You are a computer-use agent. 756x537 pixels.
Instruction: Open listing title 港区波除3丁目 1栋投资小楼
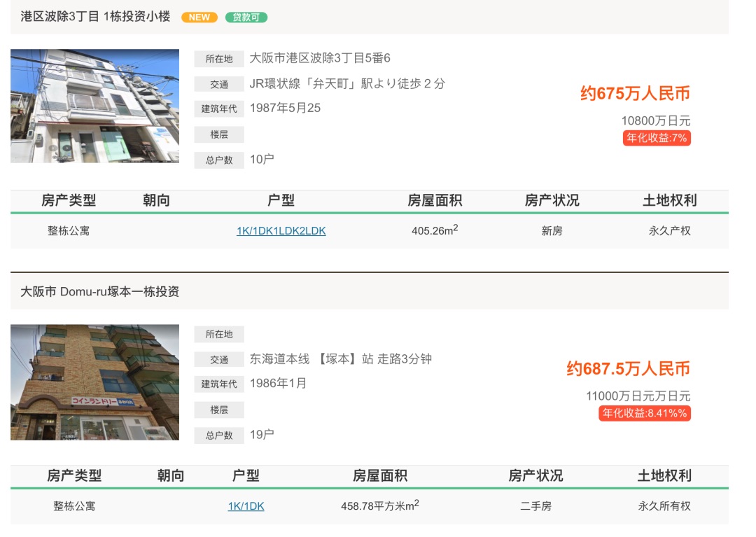point(95,16)
